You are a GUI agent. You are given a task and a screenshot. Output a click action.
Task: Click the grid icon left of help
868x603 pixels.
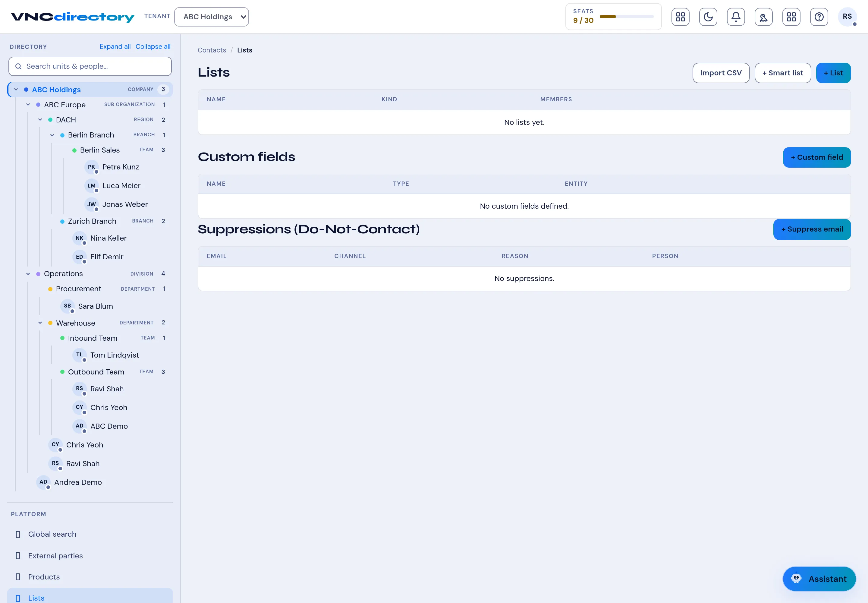[x=791, y=17]
